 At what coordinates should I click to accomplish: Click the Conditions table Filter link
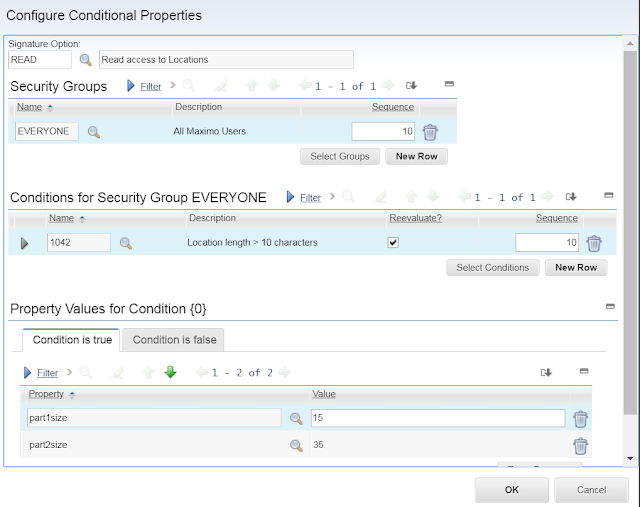310,198
